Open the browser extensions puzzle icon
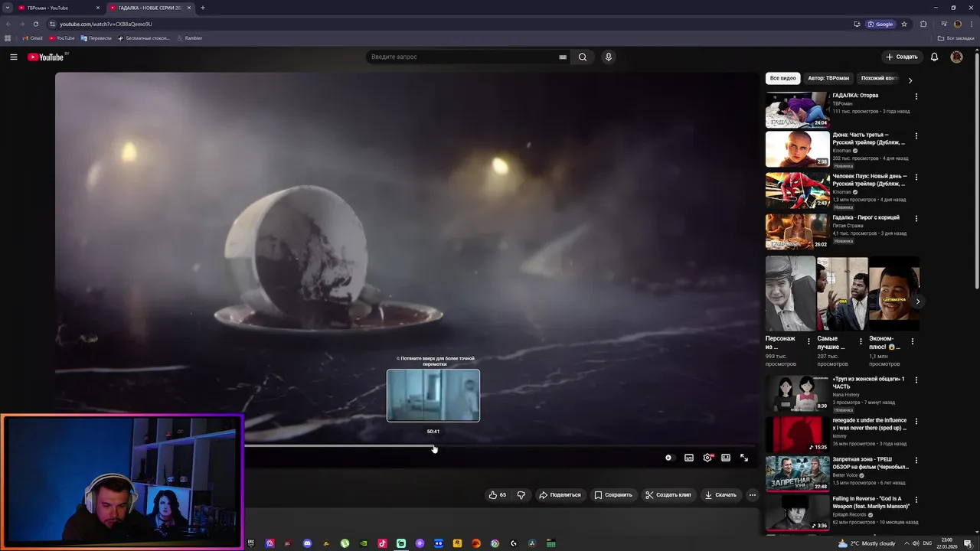 coord(923,24)
